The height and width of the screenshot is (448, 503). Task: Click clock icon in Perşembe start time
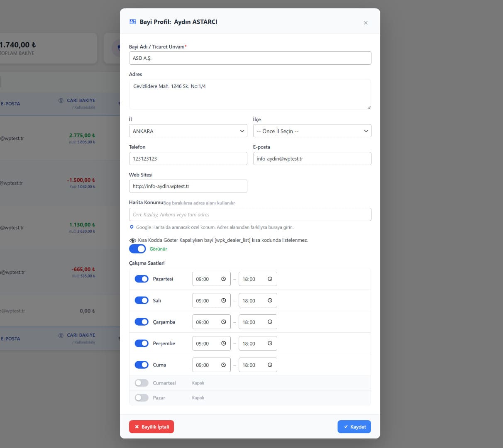click(x=223, y=343)
